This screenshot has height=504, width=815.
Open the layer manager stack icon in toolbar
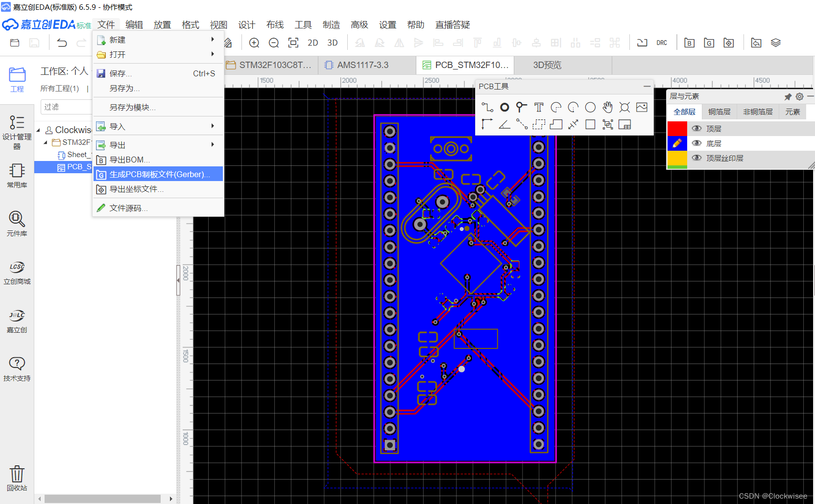pos(776,43)
